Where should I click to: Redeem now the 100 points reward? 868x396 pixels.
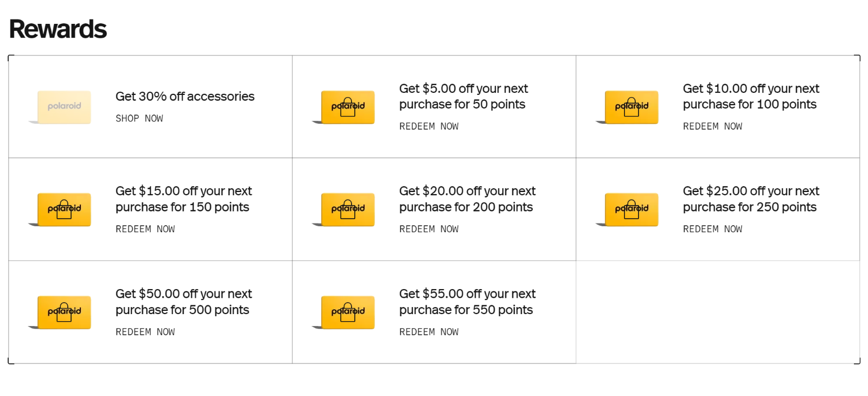[x=713, y=126]
